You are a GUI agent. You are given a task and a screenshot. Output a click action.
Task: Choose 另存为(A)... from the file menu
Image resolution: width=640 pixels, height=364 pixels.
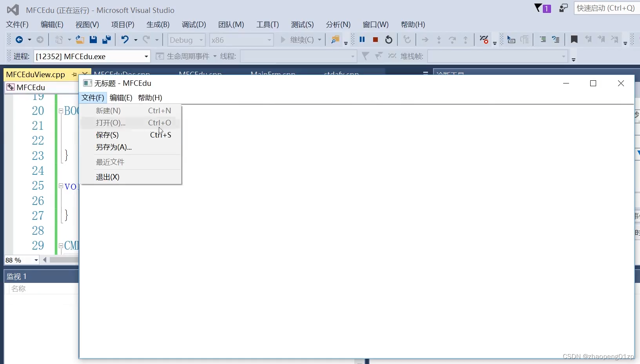coord(131,147)
